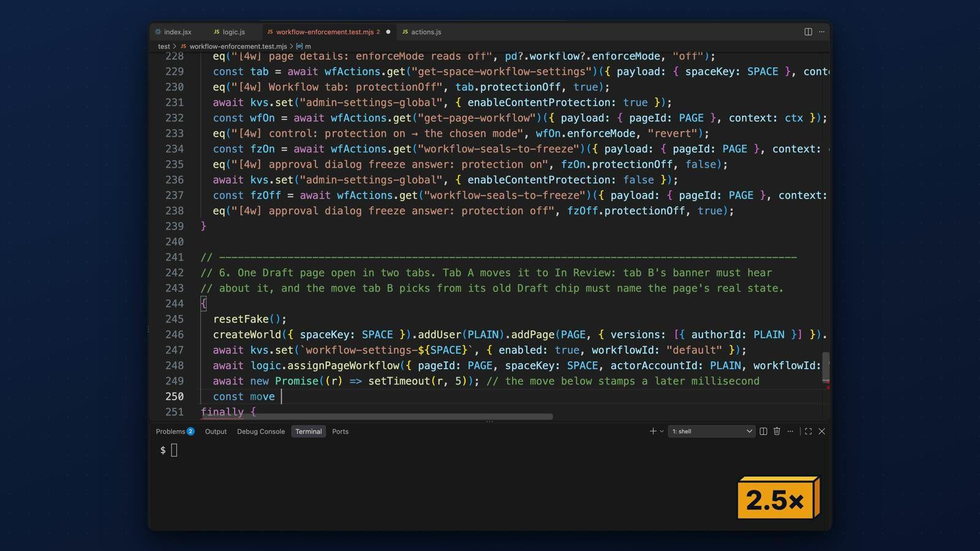Click 'assignPageWorkflow' on line 248
This screenshot has height=551, width=980.
pyautogui.click(x=343, y=365)
